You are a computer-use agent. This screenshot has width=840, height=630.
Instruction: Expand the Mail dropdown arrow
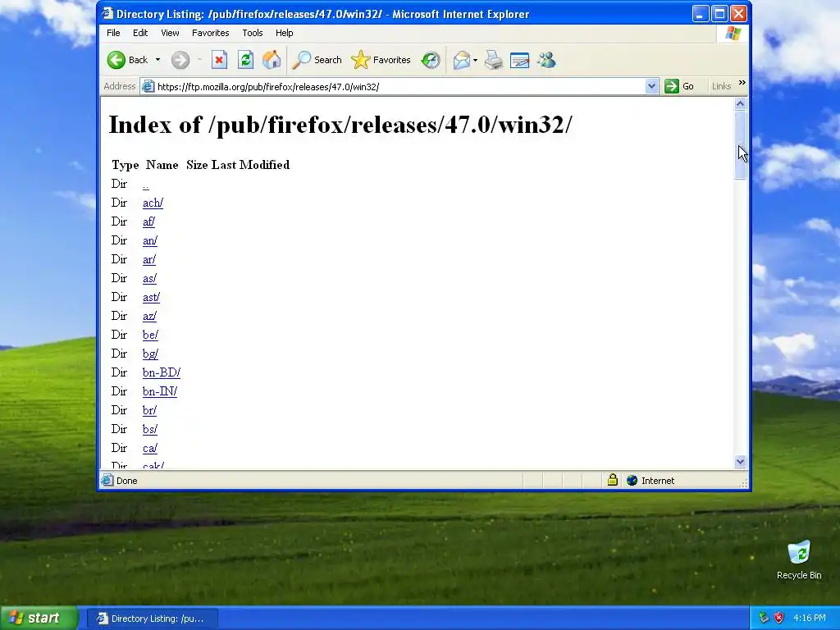click(475, 60)
